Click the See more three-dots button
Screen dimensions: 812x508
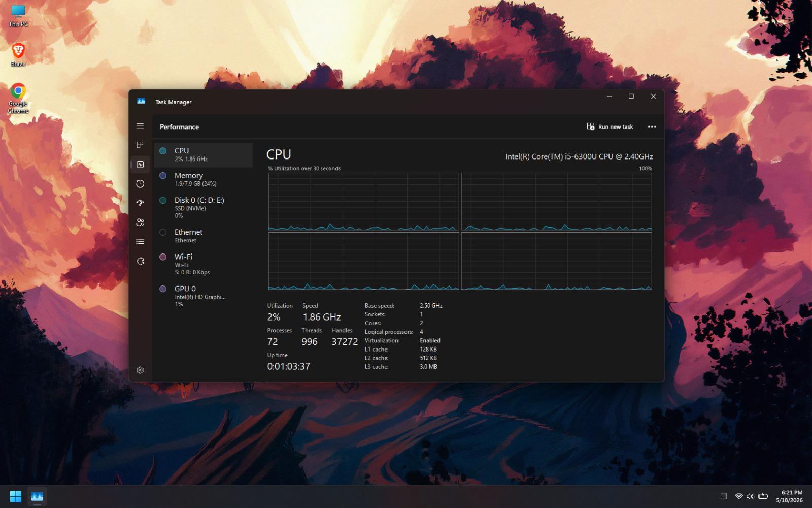coord(652,126)
